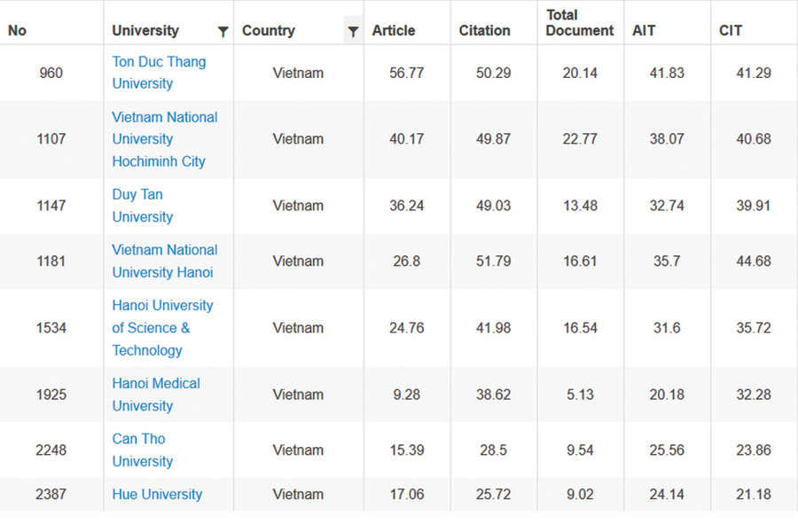Open the Country column filter icon

coord(353,31)
